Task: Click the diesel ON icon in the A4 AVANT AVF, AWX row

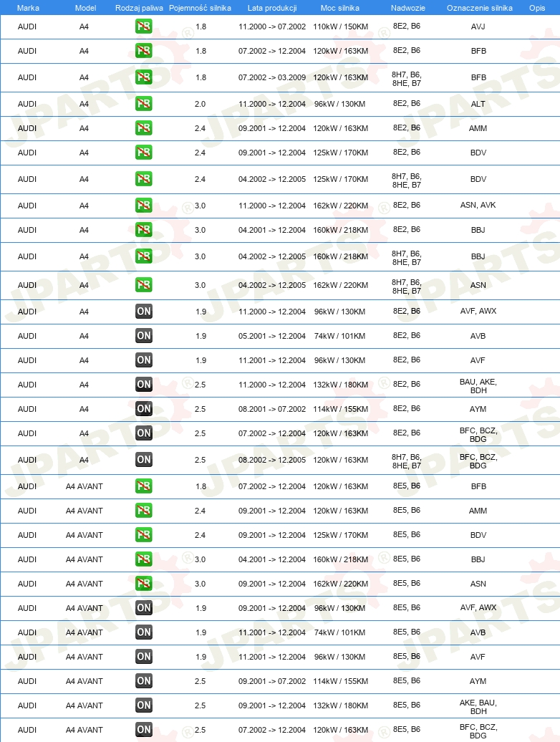Action: tap(144, 607)
